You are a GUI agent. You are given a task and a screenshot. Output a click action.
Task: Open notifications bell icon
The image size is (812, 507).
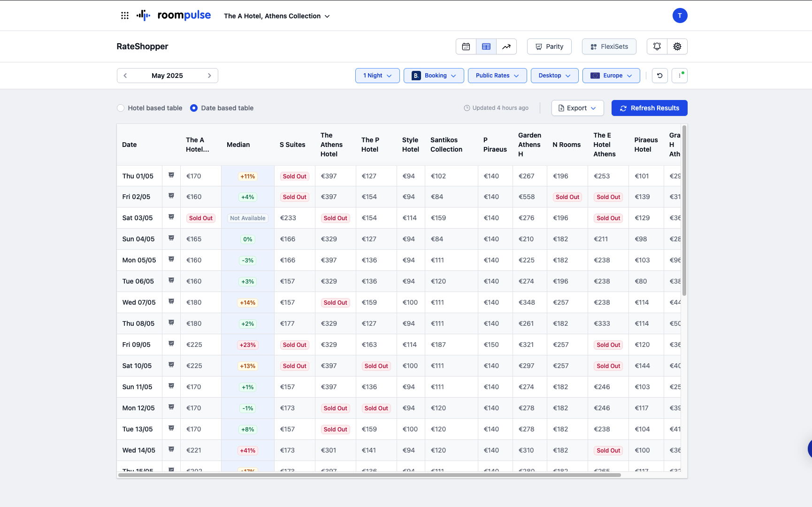click(657, 46)
